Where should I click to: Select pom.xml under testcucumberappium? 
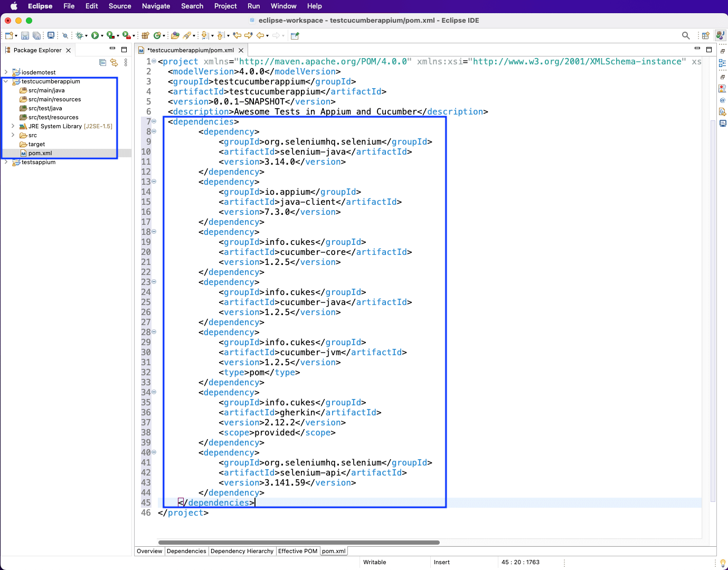[40, 153]
